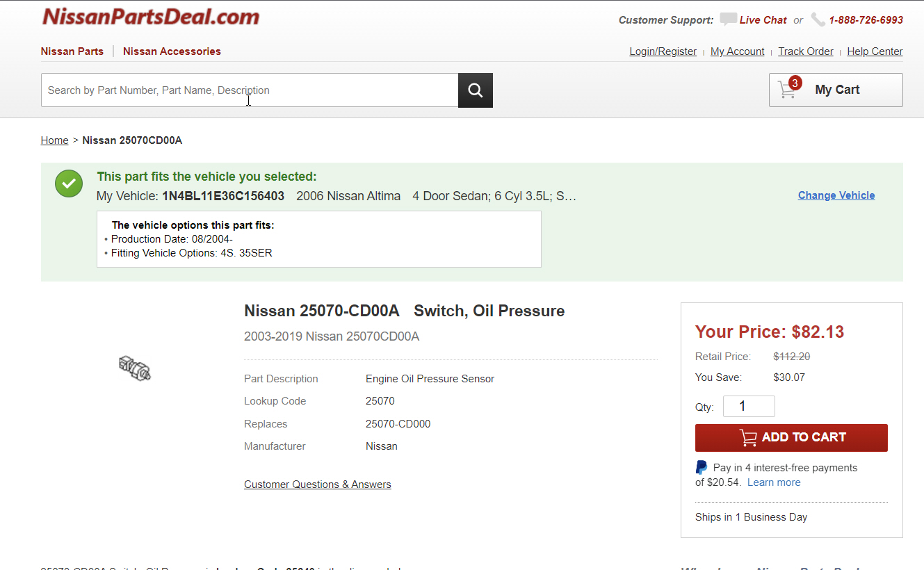Viewport: 924px width, 570px height.
Task: Open the Nissan Accessories menu
Action: coord(172,51)
